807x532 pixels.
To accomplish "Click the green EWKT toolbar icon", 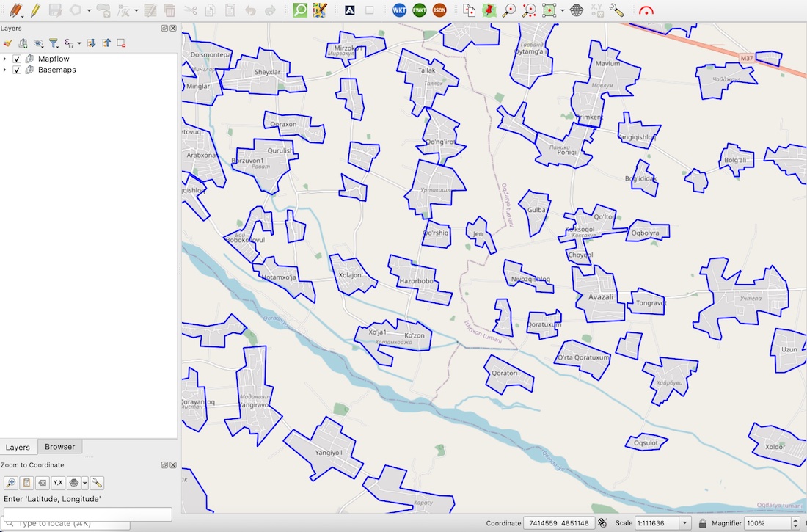I will 420,10.
